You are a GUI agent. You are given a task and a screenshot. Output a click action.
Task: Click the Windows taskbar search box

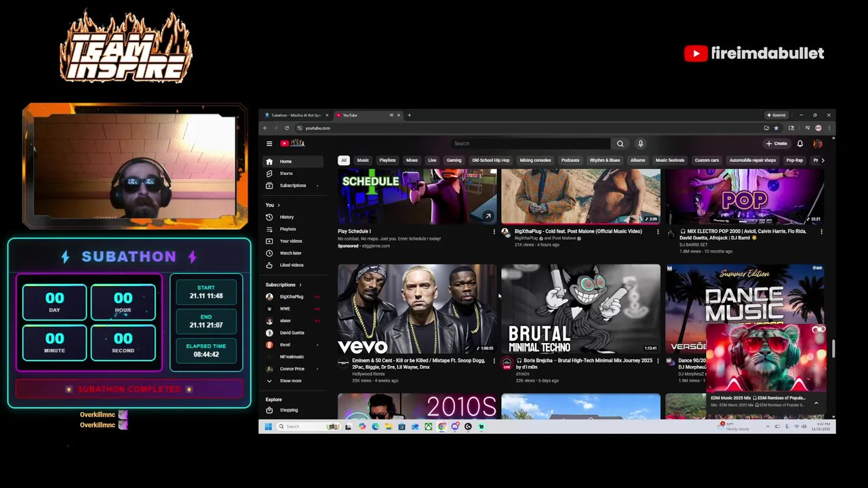(309, 426)
